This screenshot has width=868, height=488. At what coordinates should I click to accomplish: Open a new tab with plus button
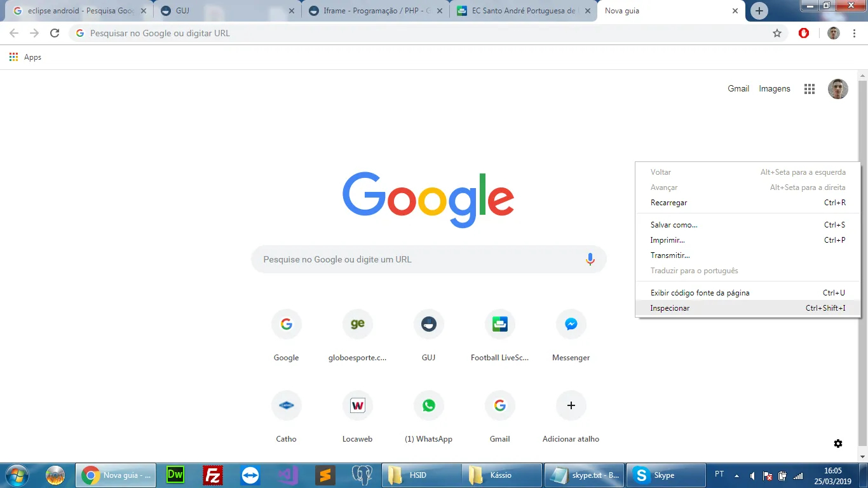click(759, 11)
